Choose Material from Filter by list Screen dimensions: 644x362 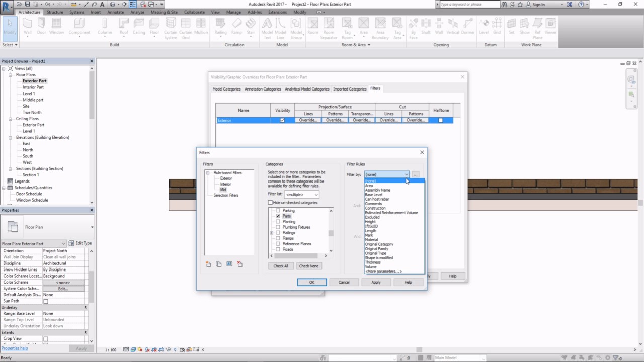pyautogui.click(x=371, y=240)
